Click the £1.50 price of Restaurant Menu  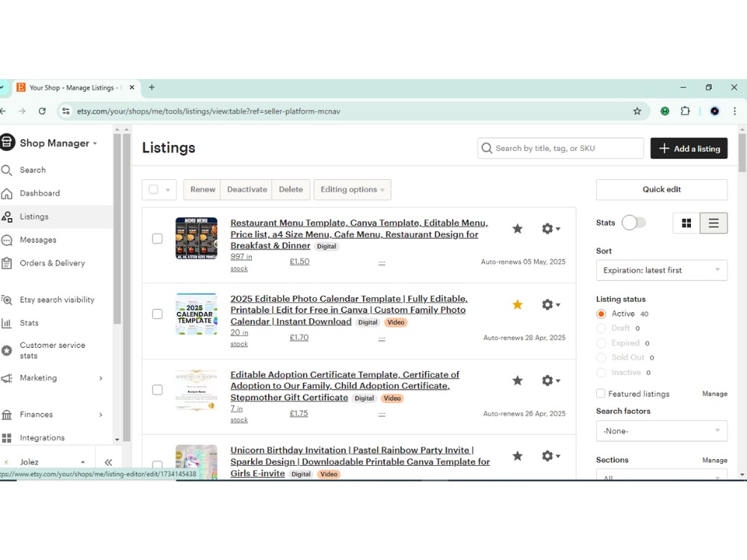[300, 261]
